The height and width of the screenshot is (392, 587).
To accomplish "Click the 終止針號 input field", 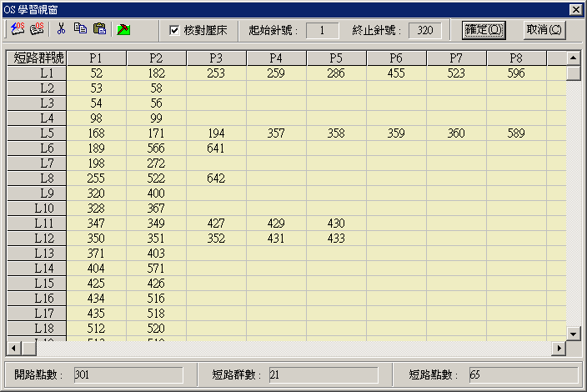I will click(424, 30).
